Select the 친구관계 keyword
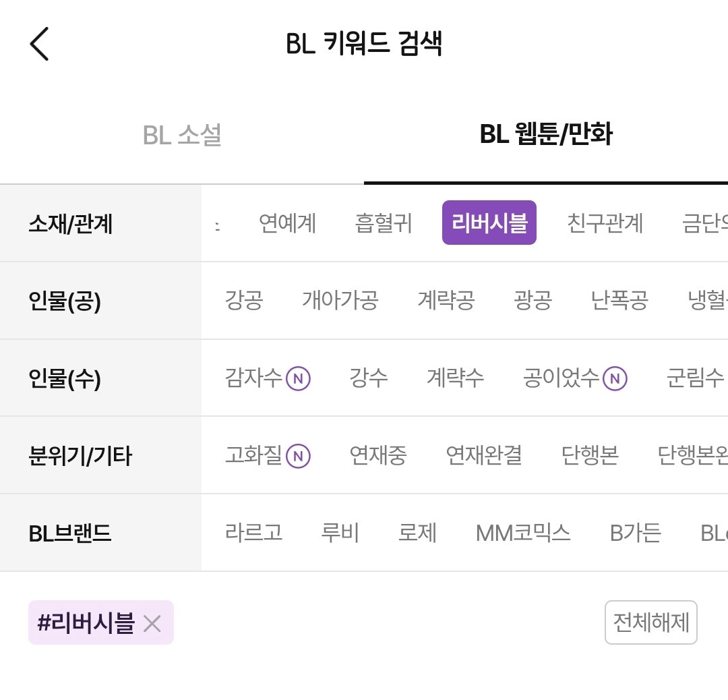The height and width of the screenshot is (700, 728). [605, 223]
